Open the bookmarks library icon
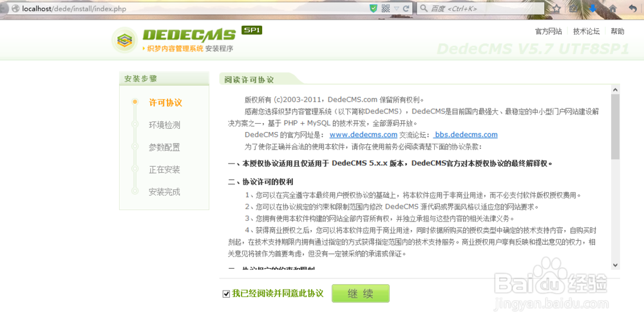The image size is (644, 326). [574, 8]
